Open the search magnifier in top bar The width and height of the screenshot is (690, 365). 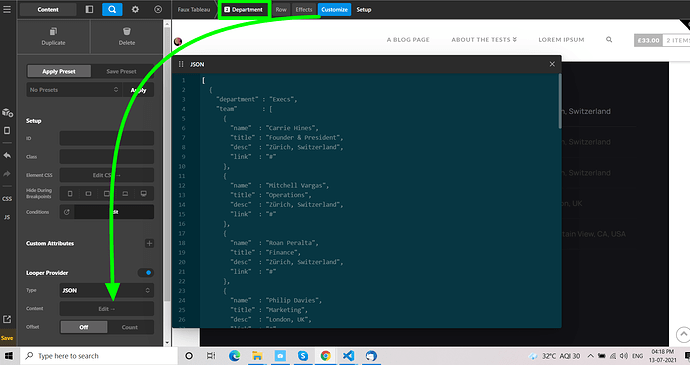click(112, 9)
